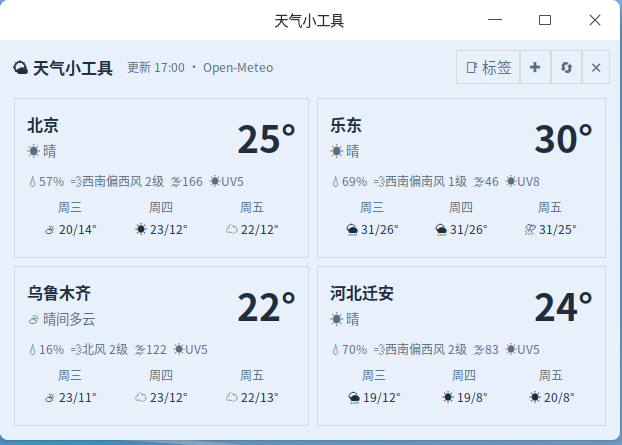Viewport: 622px width, 445px height.
Task: Click the rain icon beside 19/12°
Action: click(x=354, y=398)
